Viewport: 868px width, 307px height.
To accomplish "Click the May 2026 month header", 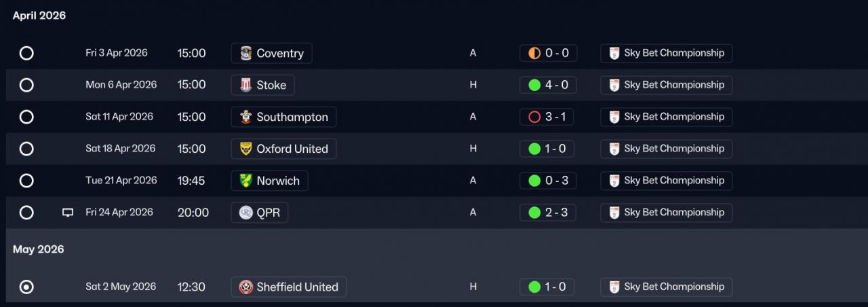I will pos(39,249).
